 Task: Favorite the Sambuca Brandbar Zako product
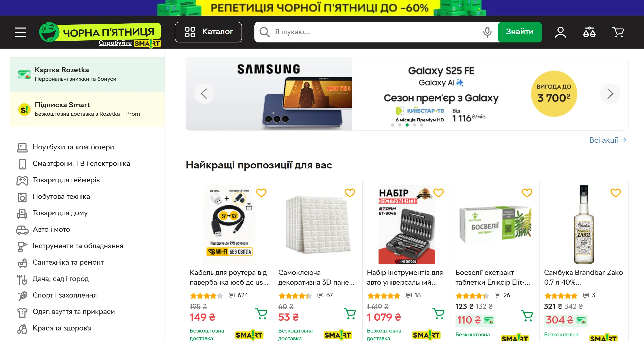point(616,193)
